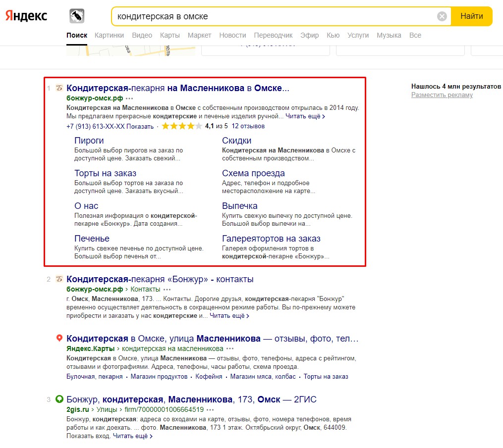Show the phone number +7 (913) 613-XX-XX

pos(110,126)
